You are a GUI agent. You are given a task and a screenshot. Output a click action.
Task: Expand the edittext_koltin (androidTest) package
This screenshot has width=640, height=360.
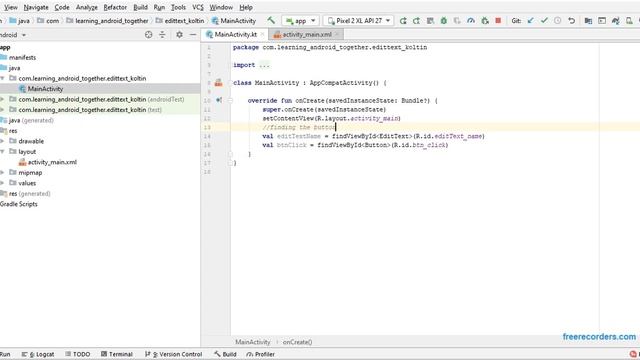(2, 99)
